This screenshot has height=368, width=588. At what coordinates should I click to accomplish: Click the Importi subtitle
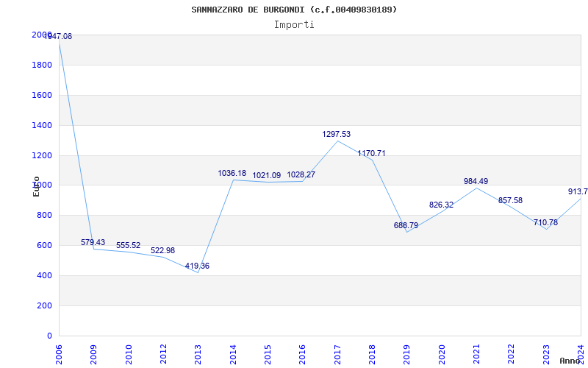[294, 25]
